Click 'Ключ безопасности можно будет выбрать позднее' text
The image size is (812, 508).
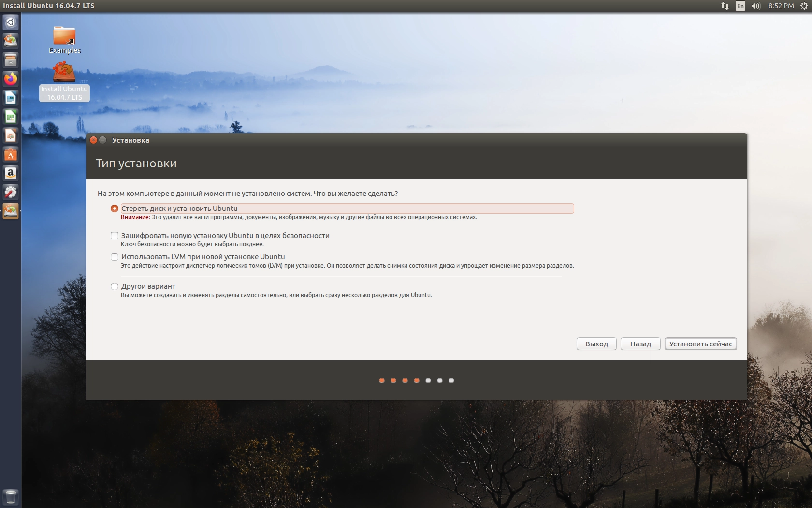[x=192, y=244]
